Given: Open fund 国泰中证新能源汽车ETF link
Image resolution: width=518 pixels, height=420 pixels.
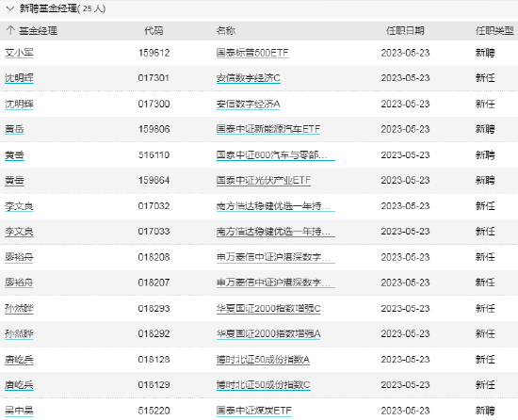Looking at the screenshot, I should pyautogui.click(x=268, y=129).
